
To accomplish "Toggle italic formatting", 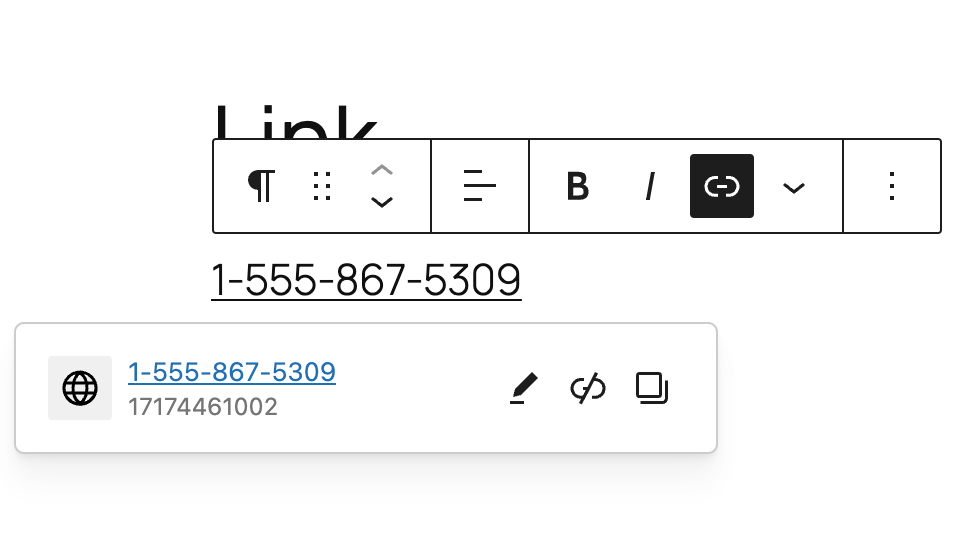I will click(x=649, y=186).
